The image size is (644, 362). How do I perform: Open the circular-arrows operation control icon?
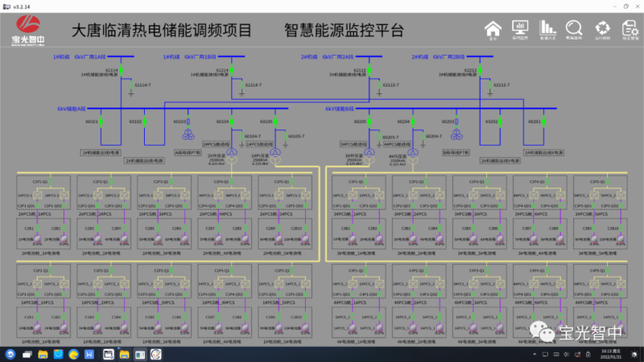click(x=602, y=30)
